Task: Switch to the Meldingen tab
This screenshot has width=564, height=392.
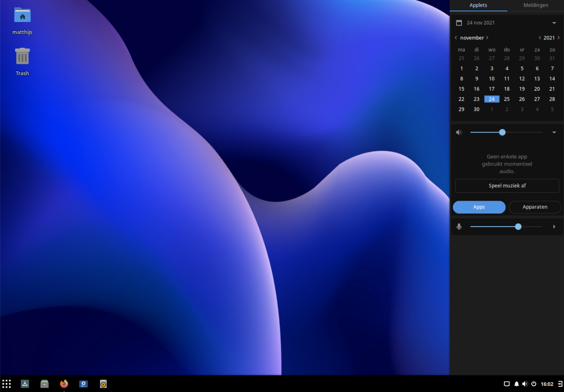Action: (x=535, y=5)
